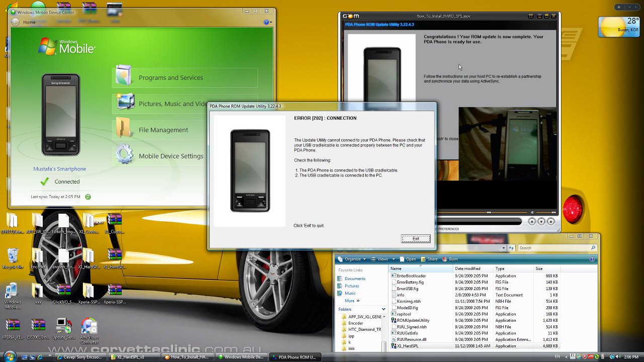This screenshot has height=362, width=644.
Task: Switch to Cevap: Sony Ericsso taskbar button
Action: pyautogui.click(x=80, y=357)
